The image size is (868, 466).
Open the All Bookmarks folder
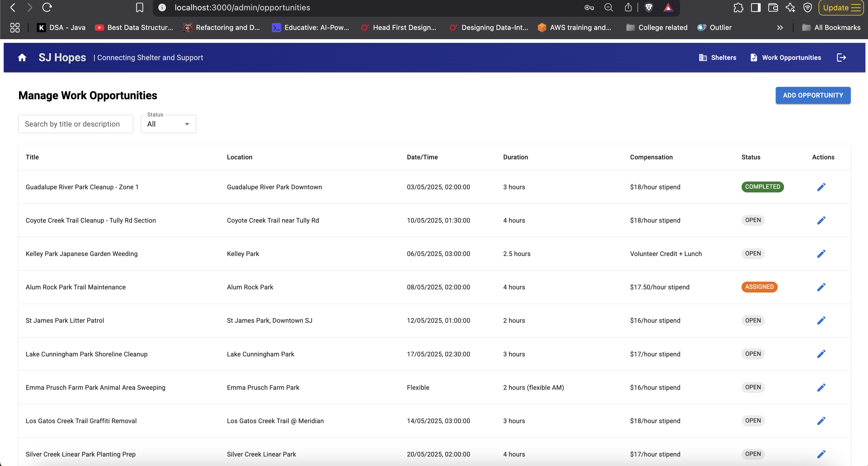pyautogui.click(x=831, y=28)
